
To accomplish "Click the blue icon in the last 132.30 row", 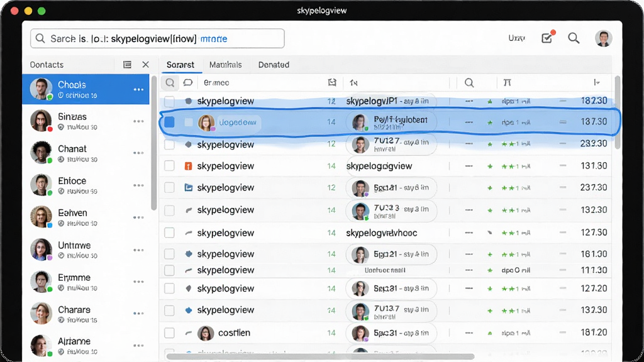I will 189,310.
